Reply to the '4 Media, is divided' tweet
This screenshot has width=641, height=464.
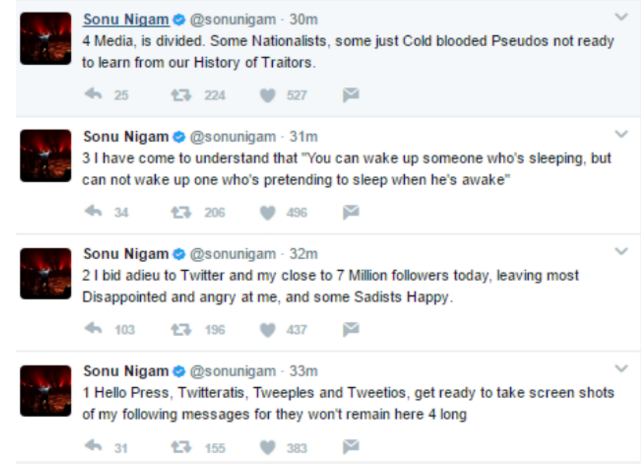click(94, 95)
